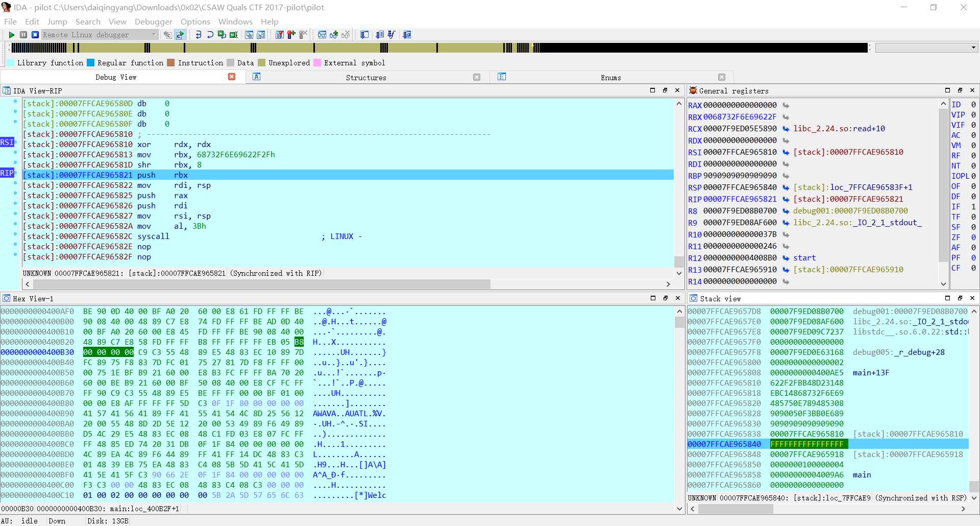The height and width of the screenshot is (526, 980).
Task: Terminate the process with the stop icon
Action: (35, 35)
